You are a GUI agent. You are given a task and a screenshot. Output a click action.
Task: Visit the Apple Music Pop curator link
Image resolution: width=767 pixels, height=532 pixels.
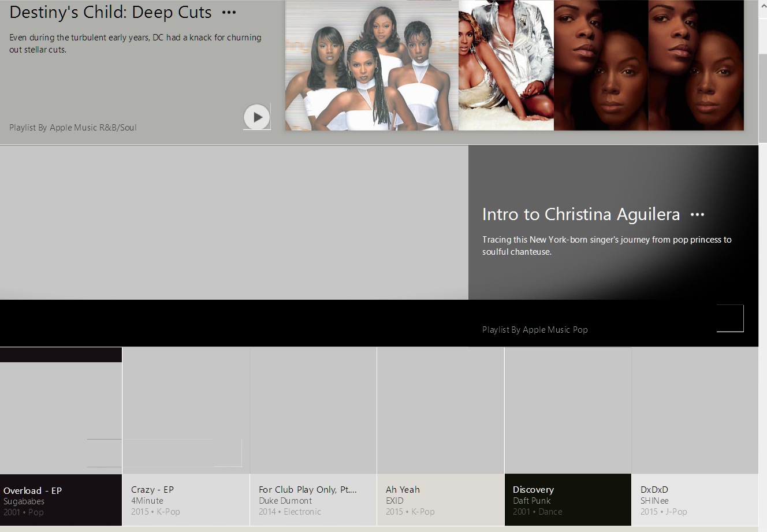coord(555,330)
